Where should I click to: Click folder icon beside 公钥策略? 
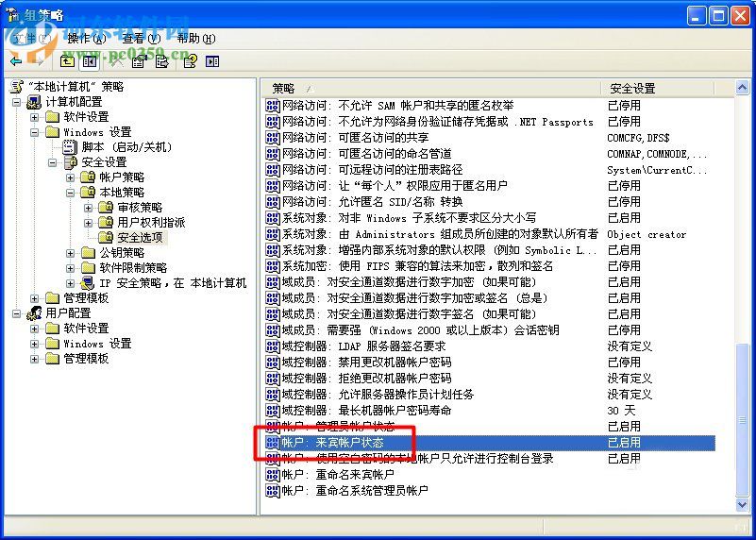pos(88,253)
